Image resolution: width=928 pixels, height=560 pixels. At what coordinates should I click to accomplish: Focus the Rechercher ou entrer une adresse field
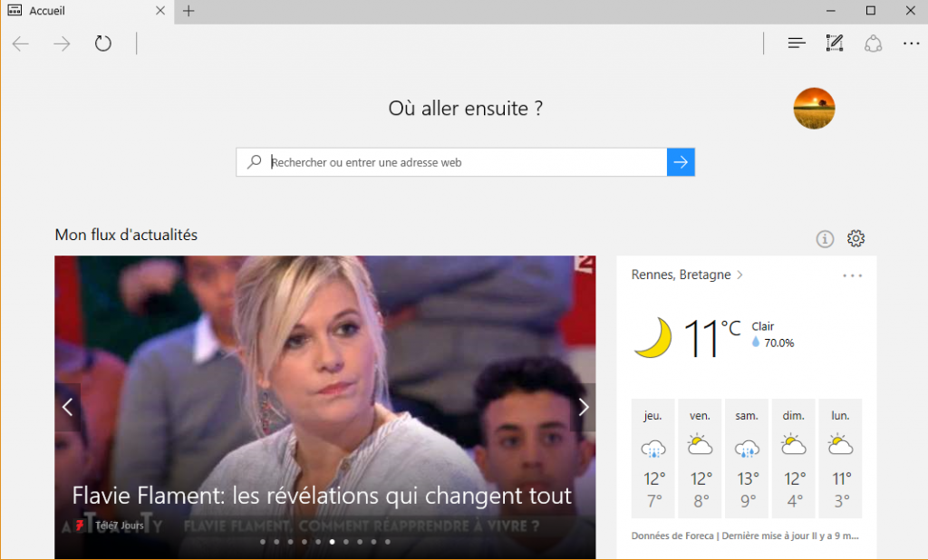point(451,162)
